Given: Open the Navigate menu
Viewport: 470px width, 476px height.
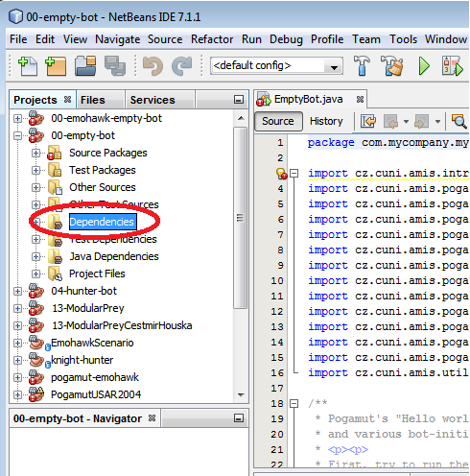Looking at the screenshot, I should tap(118, 39).
